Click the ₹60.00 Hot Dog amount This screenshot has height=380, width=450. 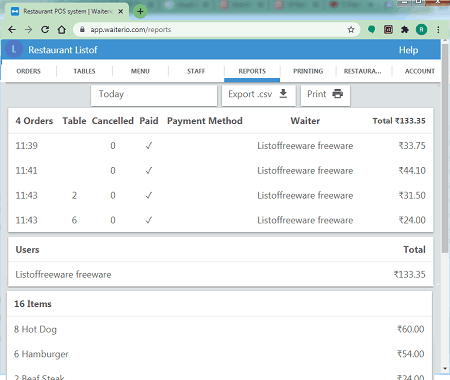click(411, 329)
